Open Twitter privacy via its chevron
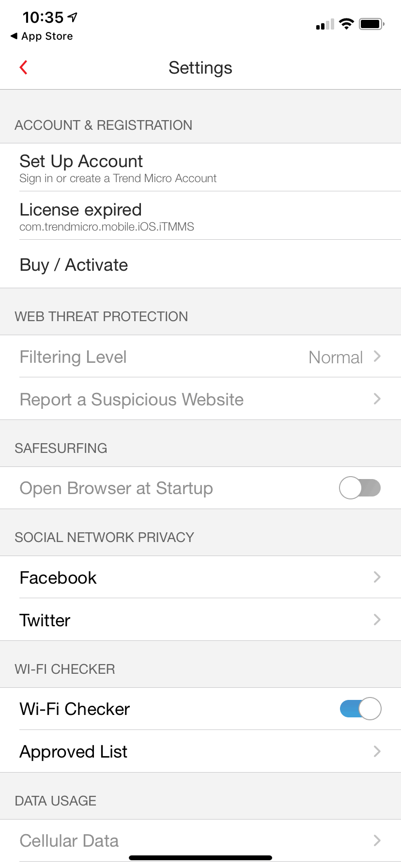401x868 pixels. (377, 620)
